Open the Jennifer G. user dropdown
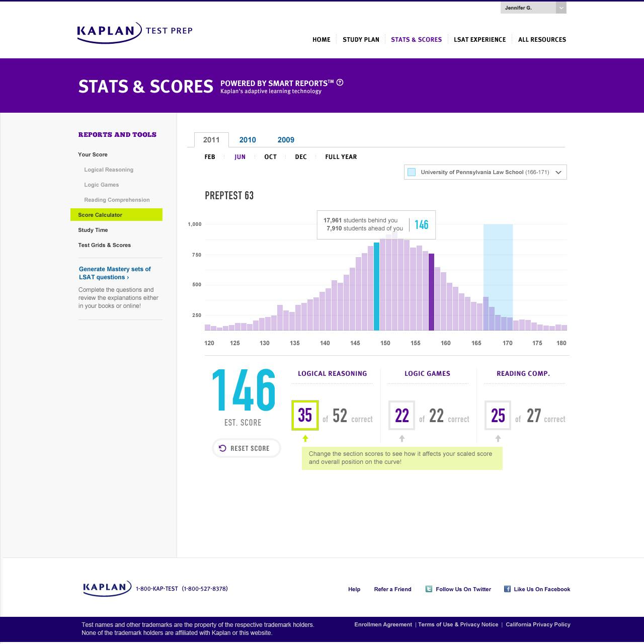 [x=533, y=8]
